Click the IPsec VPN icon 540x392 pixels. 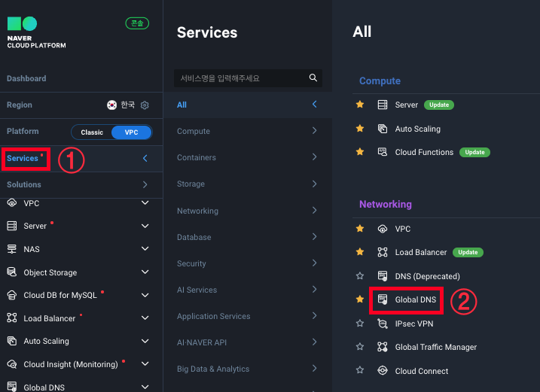point(383,324)
